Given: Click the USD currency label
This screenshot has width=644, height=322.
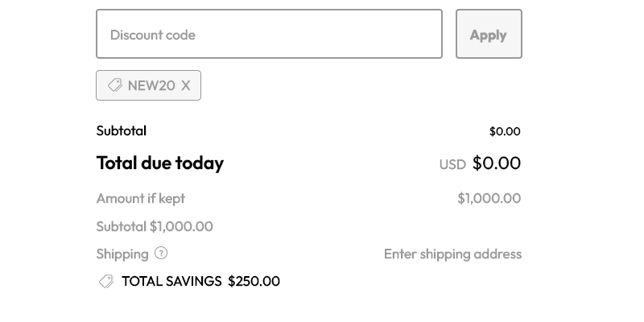Looking at the screenshot, I should (x=452, y=164).
